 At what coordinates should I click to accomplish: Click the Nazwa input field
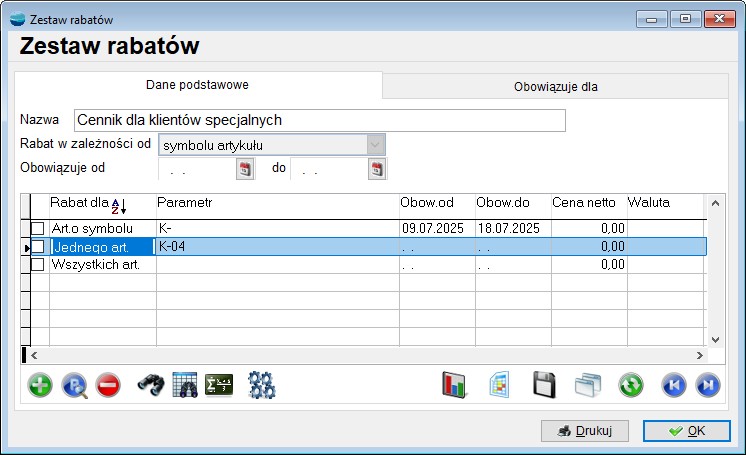[320, 120]
